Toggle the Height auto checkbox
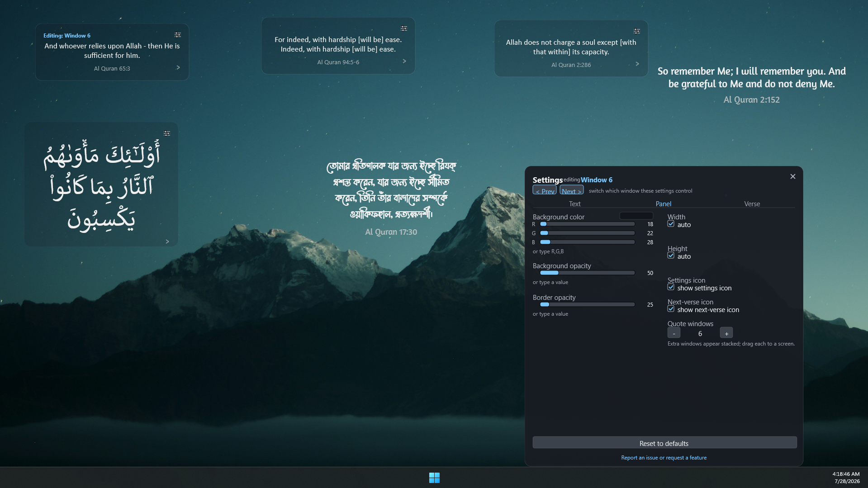868x488 pixels. pos(671,256)
